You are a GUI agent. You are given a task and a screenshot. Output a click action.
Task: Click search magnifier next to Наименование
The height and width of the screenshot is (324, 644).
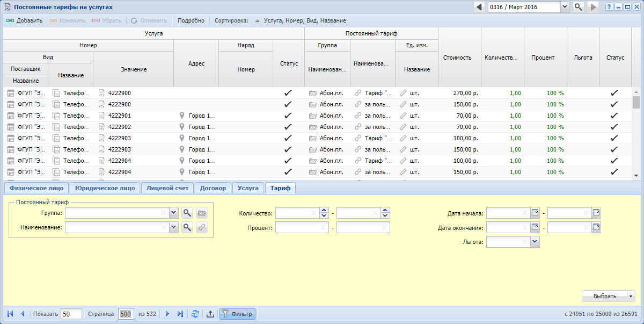tap(187, 228)
